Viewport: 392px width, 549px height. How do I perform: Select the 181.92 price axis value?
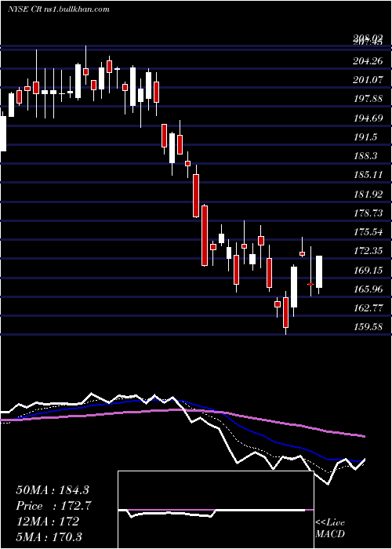tap(368, 194)
